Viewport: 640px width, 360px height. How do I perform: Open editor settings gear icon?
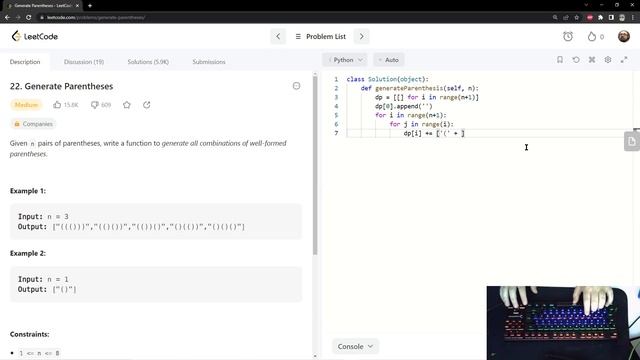point(608,60)
